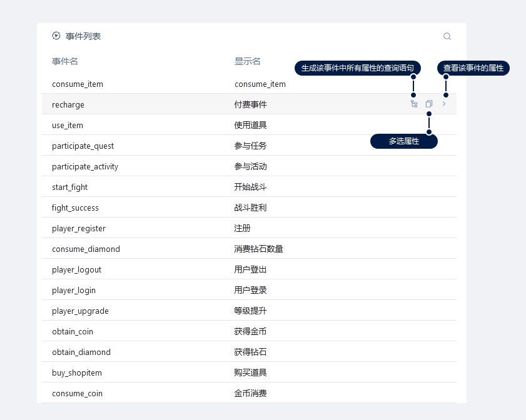Open the player_logout event
Screen dimensions: 526x420
(x=76, y=270)
